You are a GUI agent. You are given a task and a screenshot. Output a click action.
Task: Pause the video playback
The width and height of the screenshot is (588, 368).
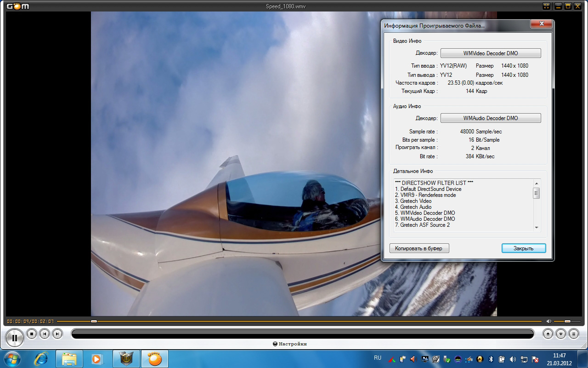15,338
